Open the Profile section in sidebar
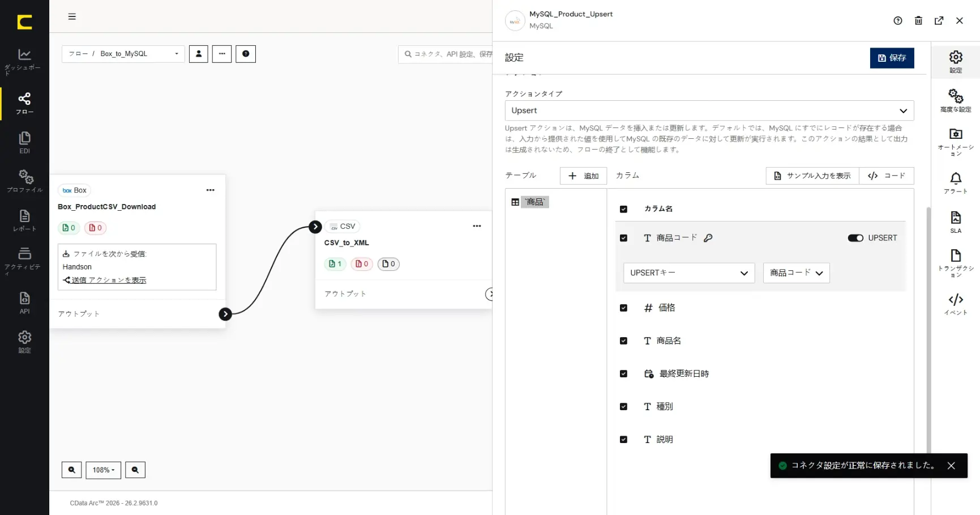This screenshot has width=980, height=515. coord(24,181)
